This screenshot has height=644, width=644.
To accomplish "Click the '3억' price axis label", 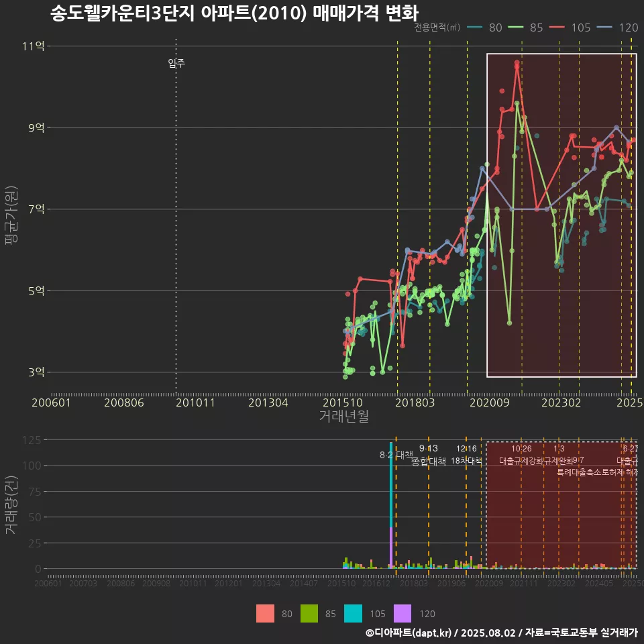I will click(36, 372).
